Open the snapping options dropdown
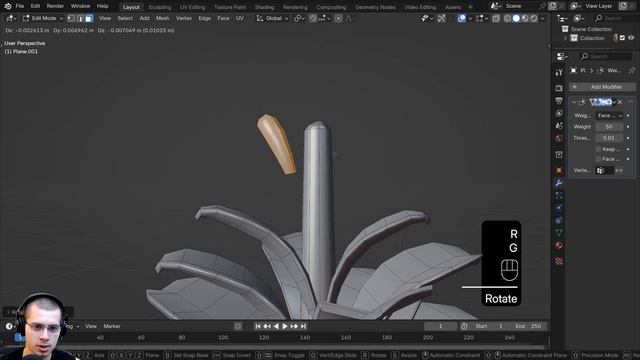 [x=324, y=18]
